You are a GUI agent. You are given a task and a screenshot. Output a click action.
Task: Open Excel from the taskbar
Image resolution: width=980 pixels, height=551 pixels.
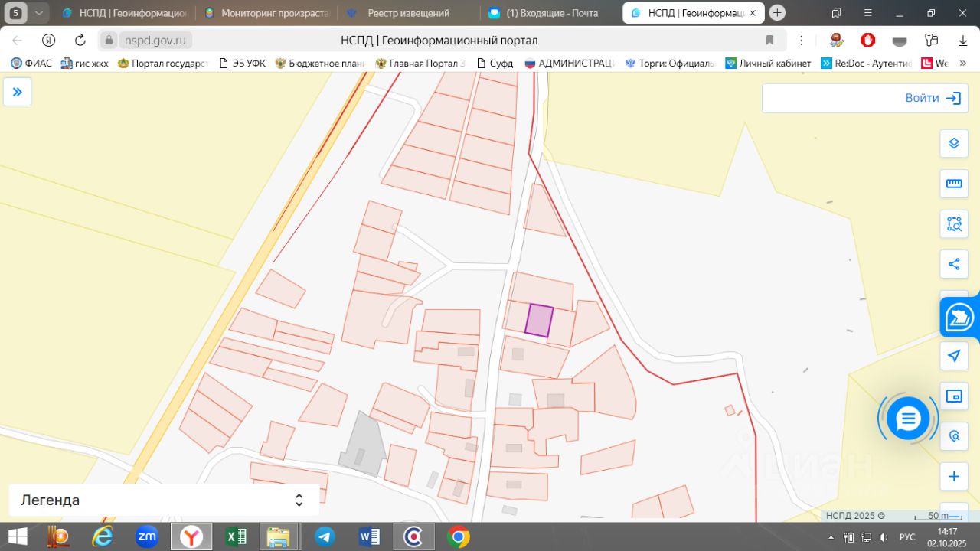pos(235,536)
